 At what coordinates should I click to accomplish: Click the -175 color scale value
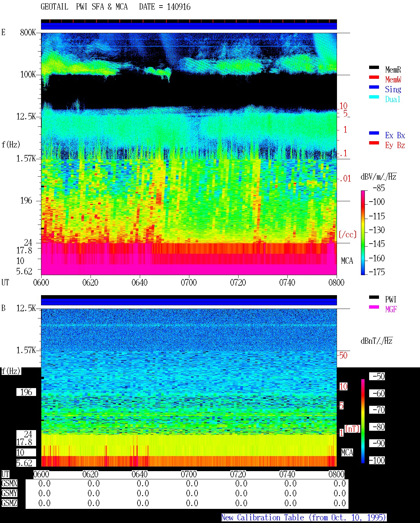(x=377, y=272)
